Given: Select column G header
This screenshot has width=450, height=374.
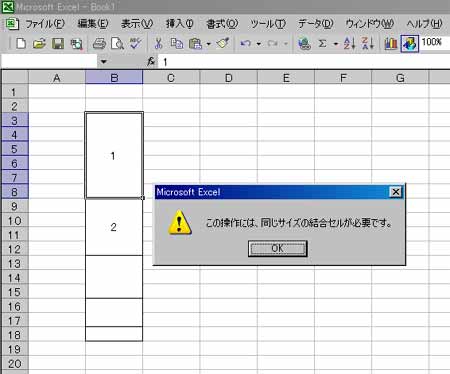Looking at the screenshot, I should click(400, 78).
